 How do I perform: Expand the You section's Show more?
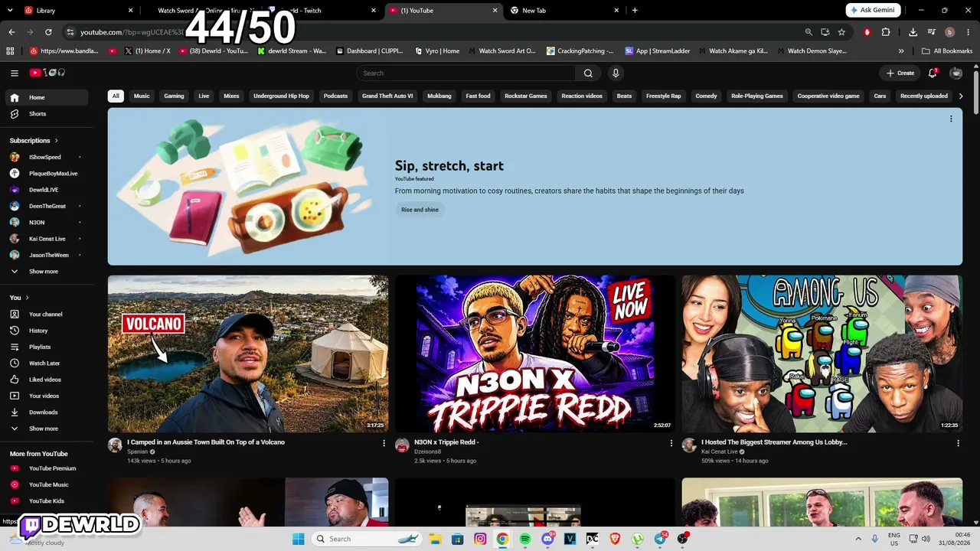click(x=44, y=429)
